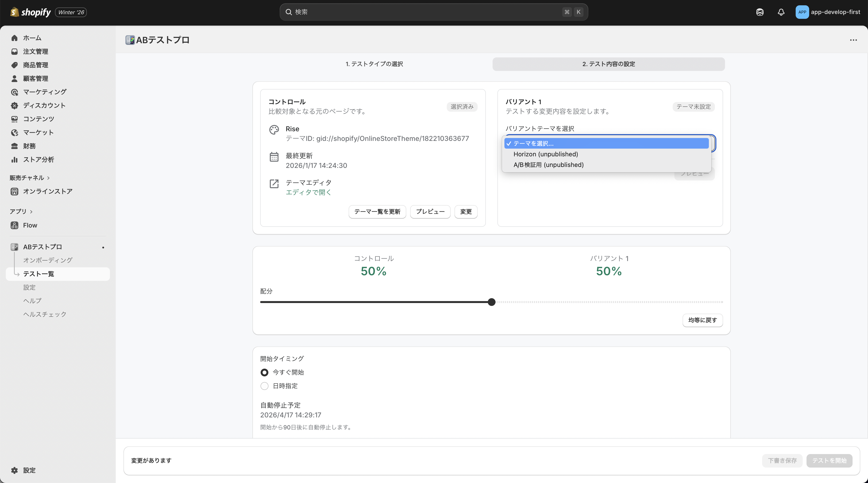Viewport: 868px width, 483px height.
Task: Expand the アプリ section chevron
Action: 31,212
